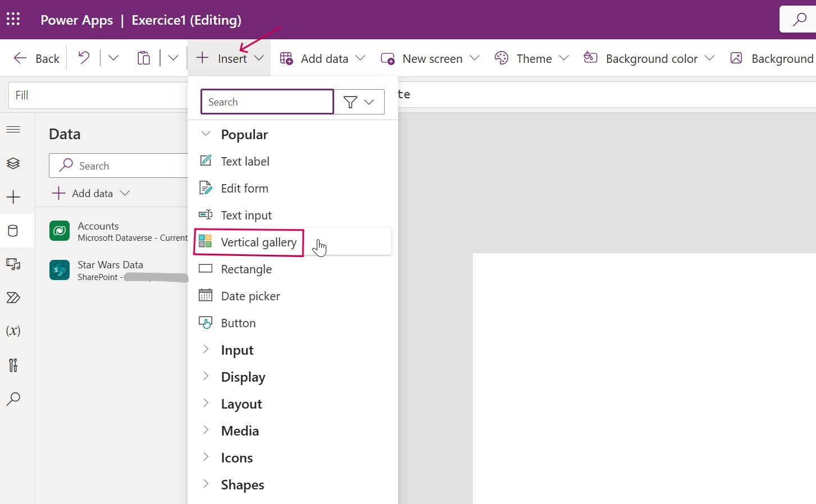This screenshot has width=816, height=504.
Task: Open the Advanced tools sidebar icon
Action: (13, 365)
